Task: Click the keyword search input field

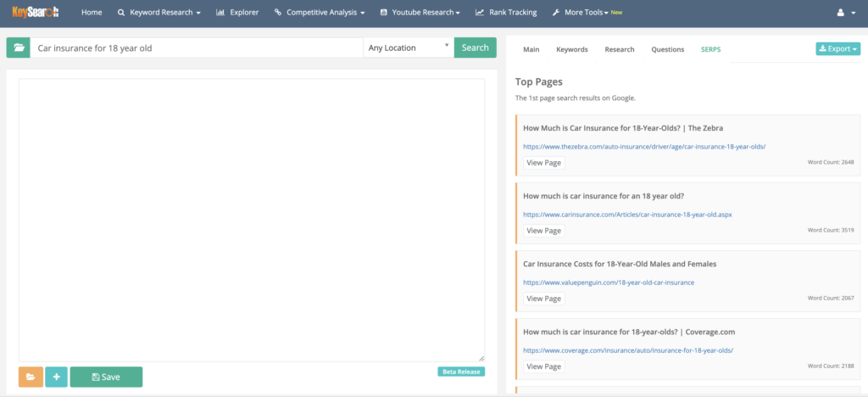Action: click(197, 48)
